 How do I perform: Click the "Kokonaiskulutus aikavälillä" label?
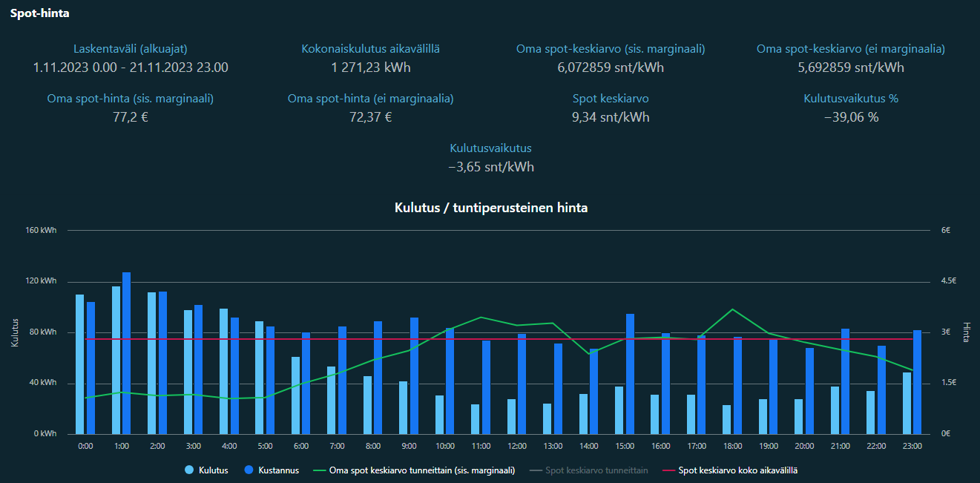point(370,49)
